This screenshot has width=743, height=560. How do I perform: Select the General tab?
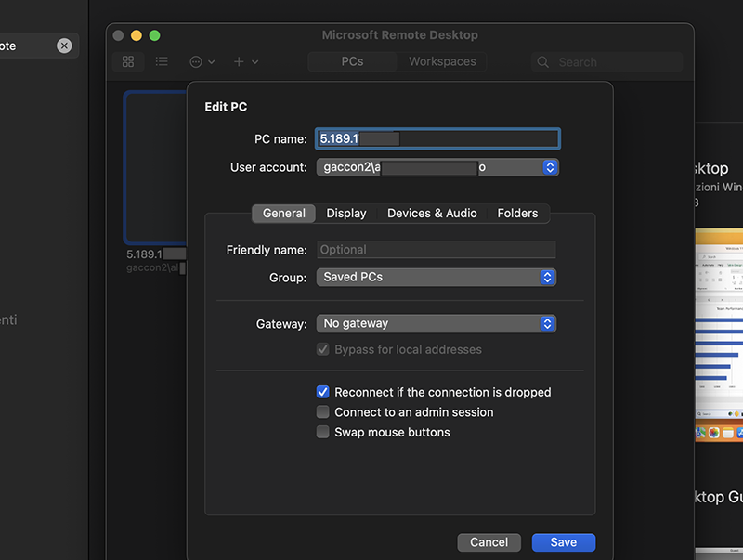coord(284,214)
